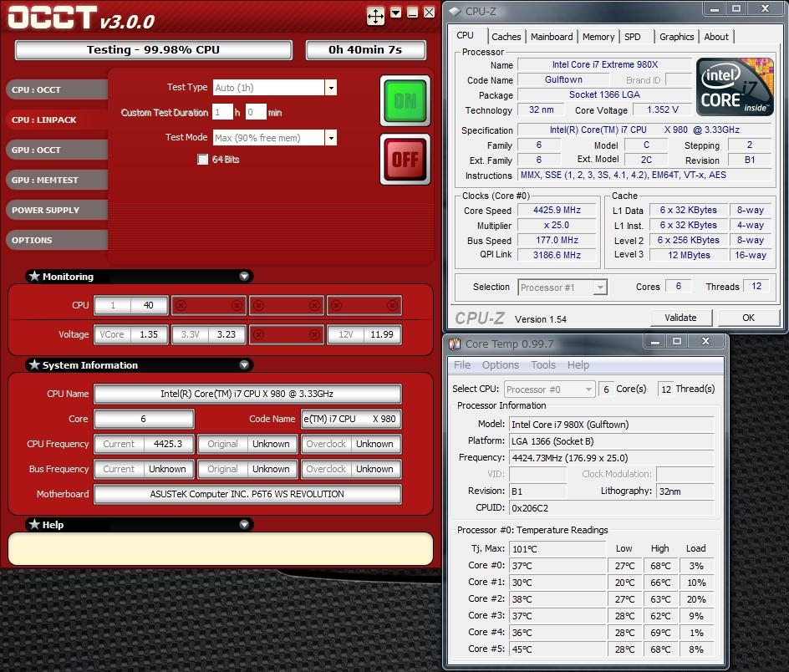Image resolution: width=789 pixels, height=672 pixels.
Task: Click the Custom Test Duration hours field
Action: 222,112
